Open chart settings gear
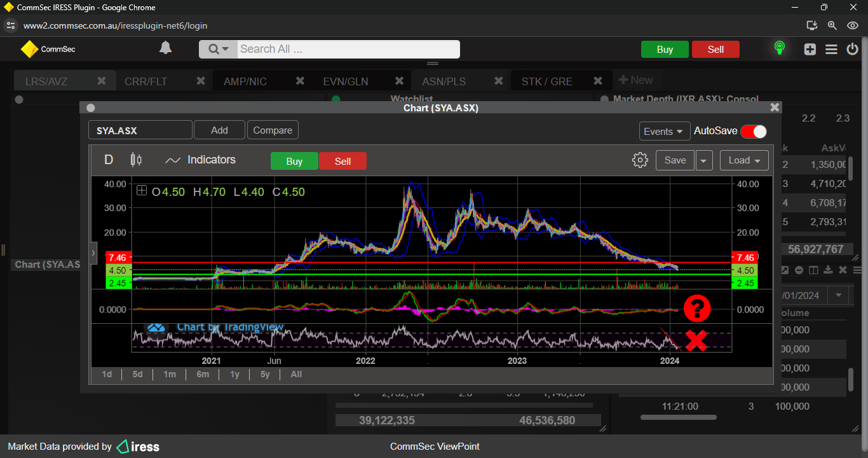The image size is (868, 458). pyautogui.click(x=640, y=160)
